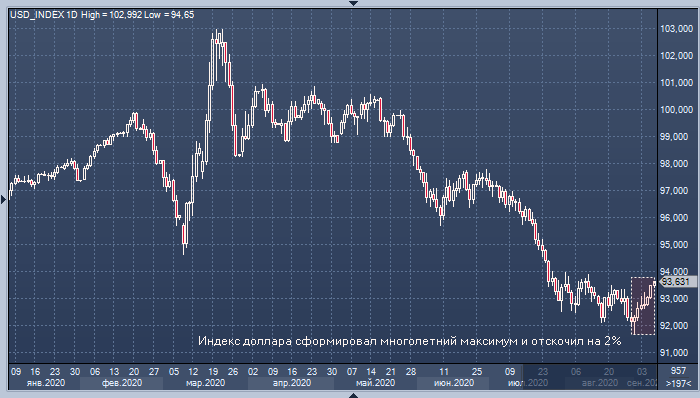Click the 103,000 price axis label
The image size is (700, 398).
click(x=676, y=29)
